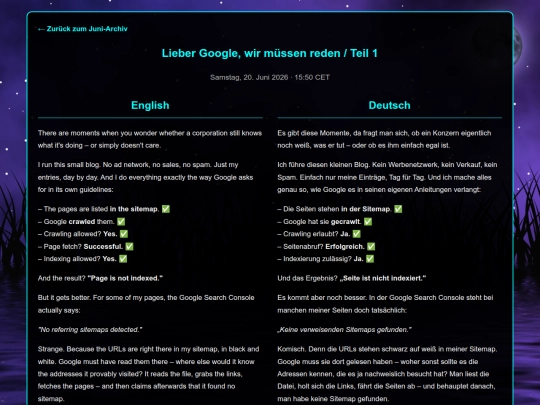Click the checkmark next to 'Crawling allowed? Yes.'
This screenshot has height=405, width=540.
(124, 234)
